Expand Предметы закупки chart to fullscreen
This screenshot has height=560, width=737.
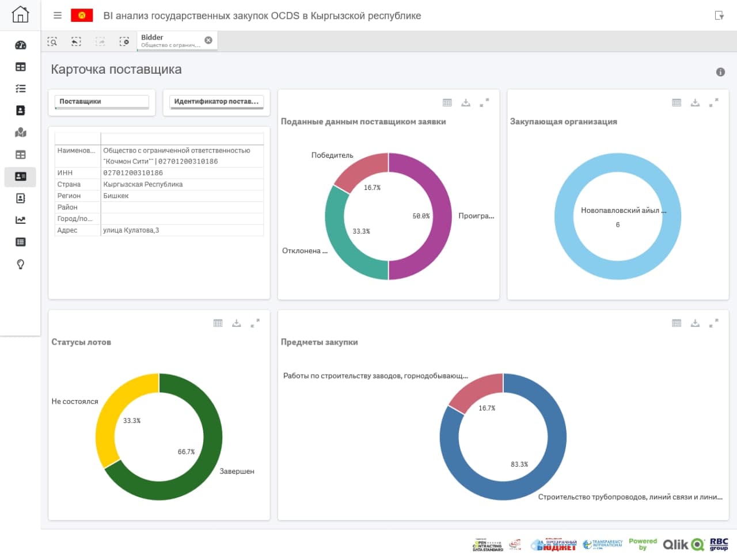point(713,323)
